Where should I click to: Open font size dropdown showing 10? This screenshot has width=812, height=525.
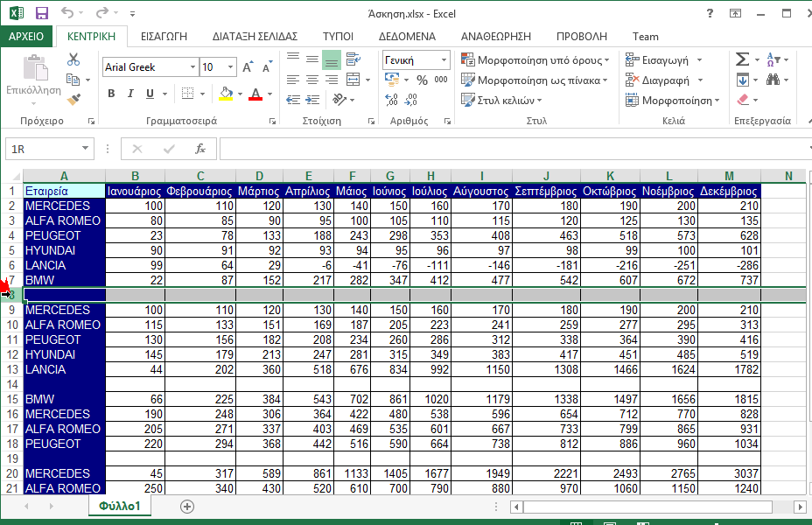[230, 66]
